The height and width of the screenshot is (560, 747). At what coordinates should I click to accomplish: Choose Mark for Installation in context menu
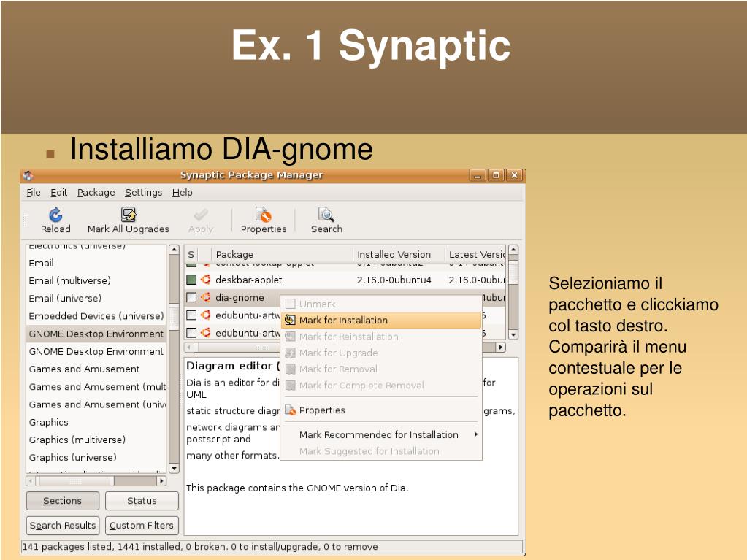click(381, 320)
